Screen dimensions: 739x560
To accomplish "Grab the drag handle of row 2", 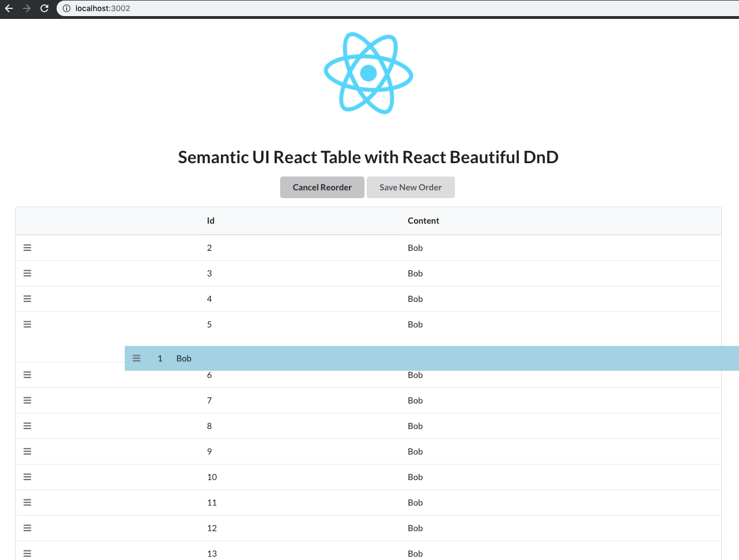I will (27, 248).
